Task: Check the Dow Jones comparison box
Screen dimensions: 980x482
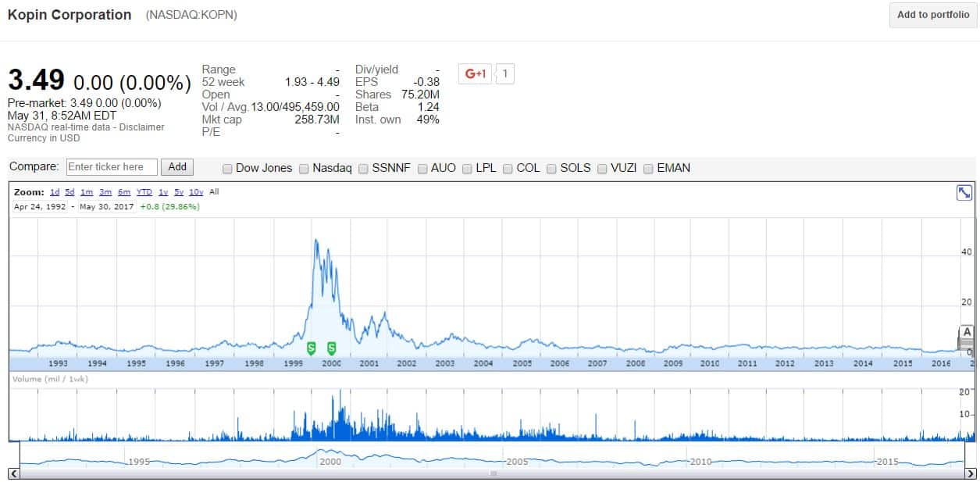Action: click(227, 168)
